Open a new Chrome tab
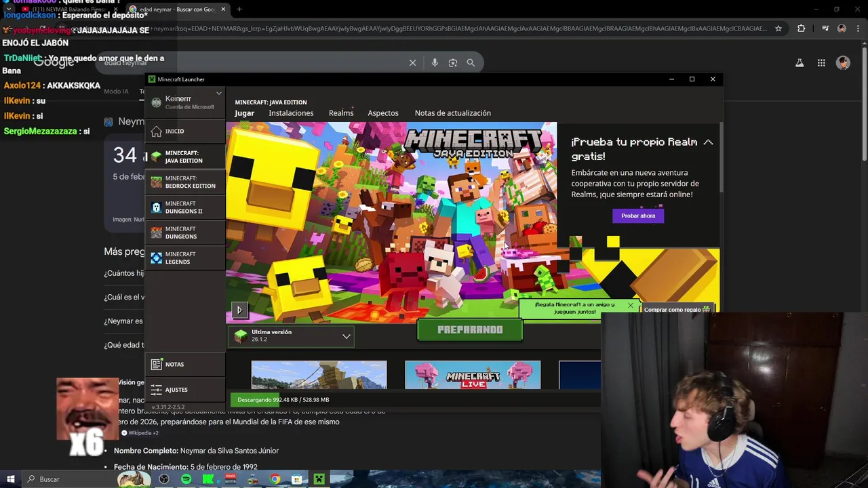This screenshot has height=488, width=868. coord(239,9)
